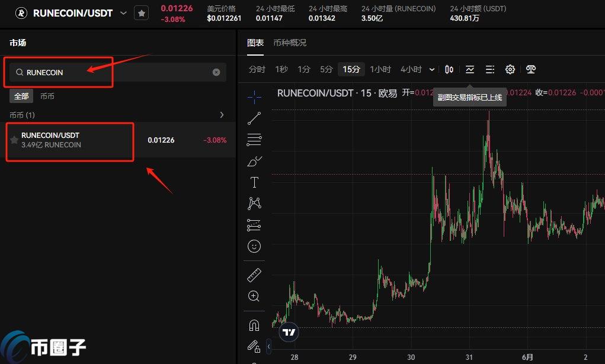Open the candlestick chart type selector
This screenshot has height=364, width=605.
(x=449, y=70)
